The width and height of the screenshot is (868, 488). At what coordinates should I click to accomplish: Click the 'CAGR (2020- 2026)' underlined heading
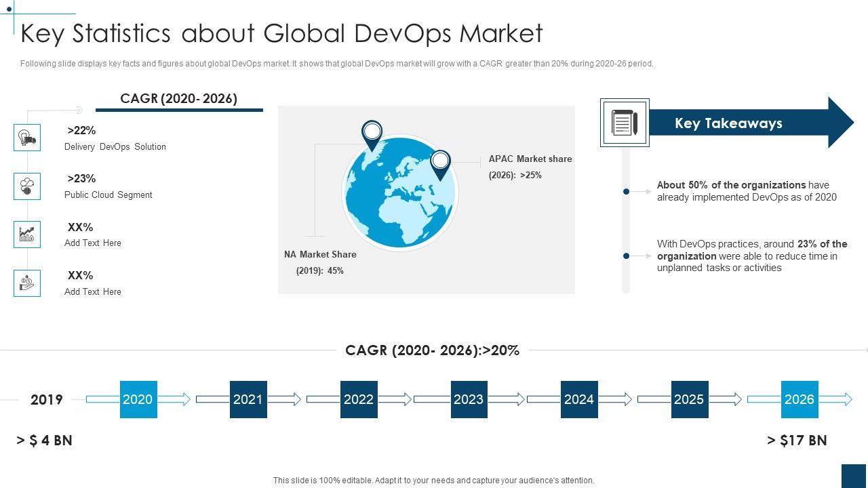[179, 99]
